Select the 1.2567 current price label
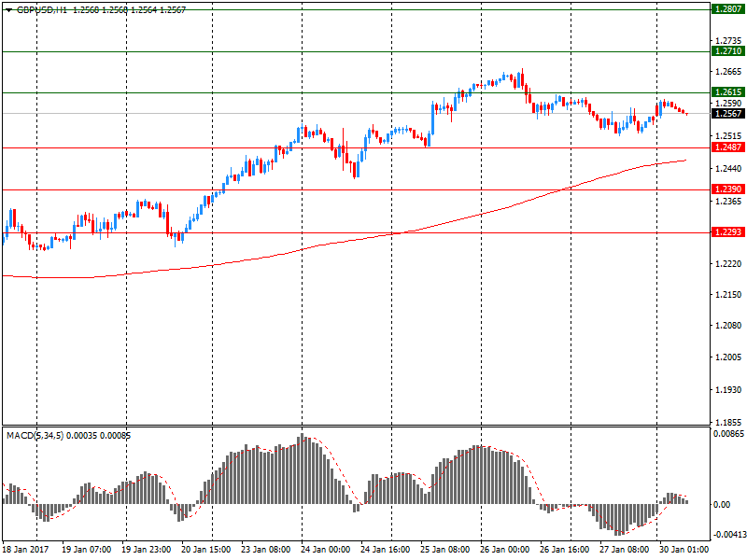This screenshot has width=747, height=560. 728,113
